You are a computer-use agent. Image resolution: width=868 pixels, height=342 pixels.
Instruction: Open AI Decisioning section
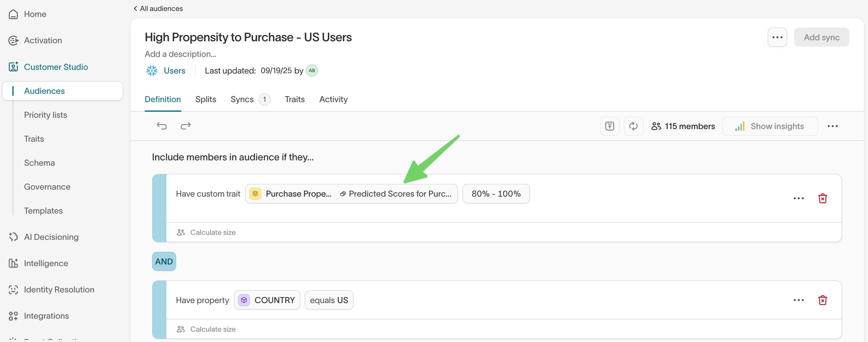(x=51, y=237)
